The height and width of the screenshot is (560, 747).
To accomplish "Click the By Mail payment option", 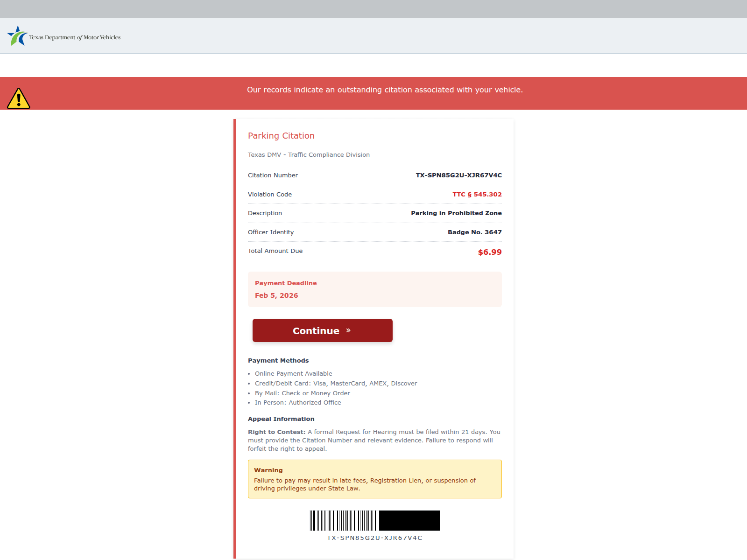I will 302,393.
